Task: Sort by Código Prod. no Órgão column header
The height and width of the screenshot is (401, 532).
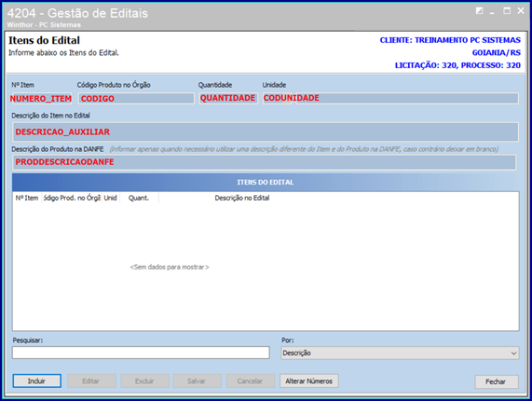Action: coord(72,198)
